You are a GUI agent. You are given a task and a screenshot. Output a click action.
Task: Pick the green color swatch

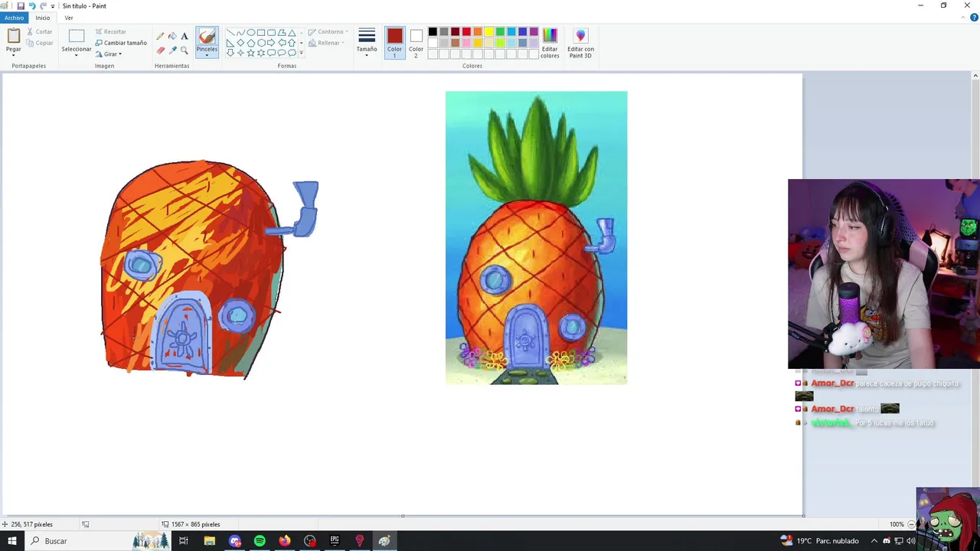(x=500, y=31)
